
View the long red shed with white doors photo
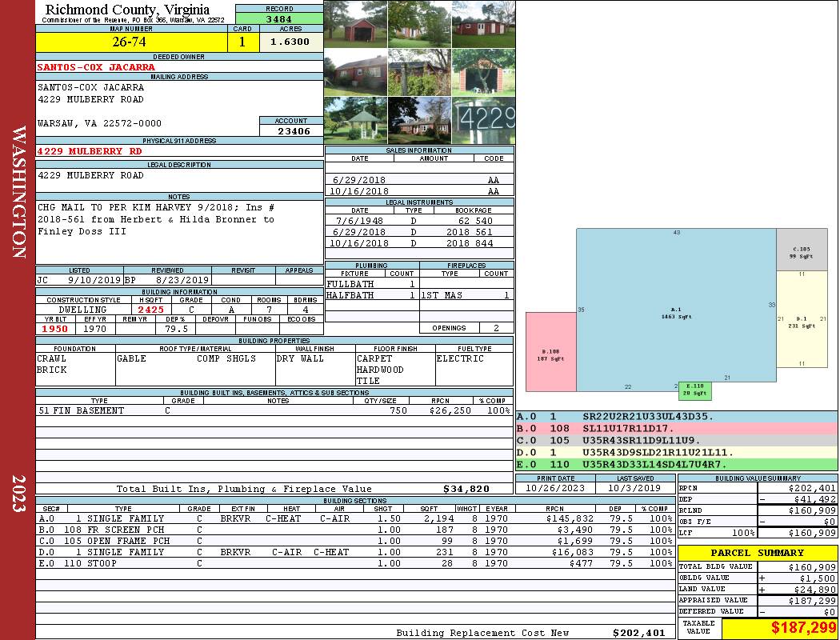[x=483, y=24]
